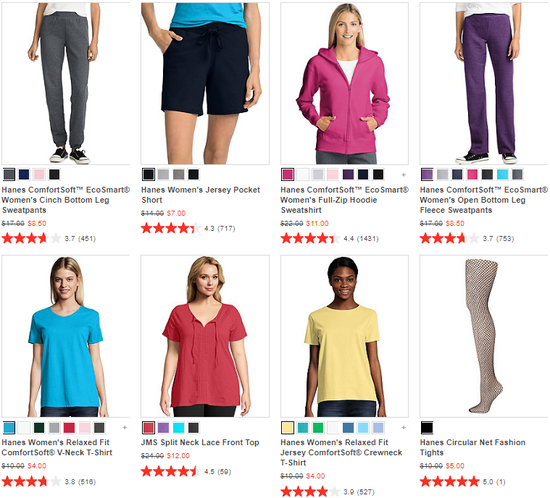Expand more colors for Jersey Crewneck T-Shirt
Viewport: 550px width, 498px height.
[x=404, y=428]
